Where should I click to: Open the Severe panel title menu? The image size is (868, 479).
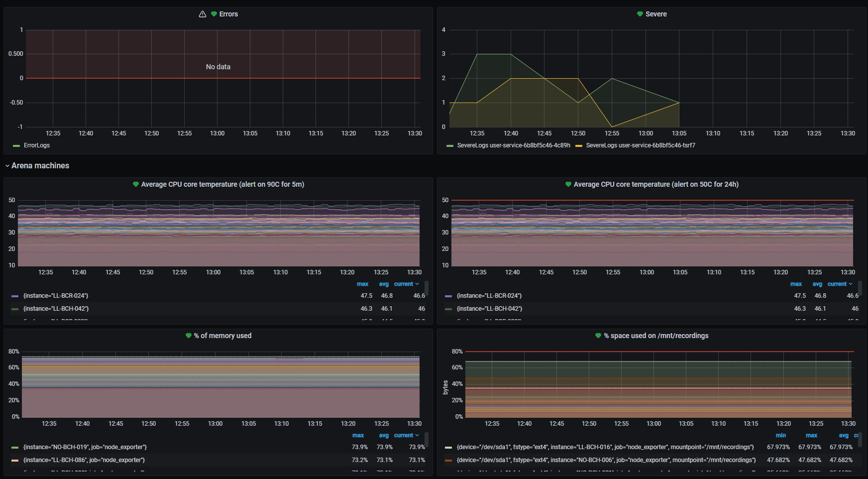(655, 14)
